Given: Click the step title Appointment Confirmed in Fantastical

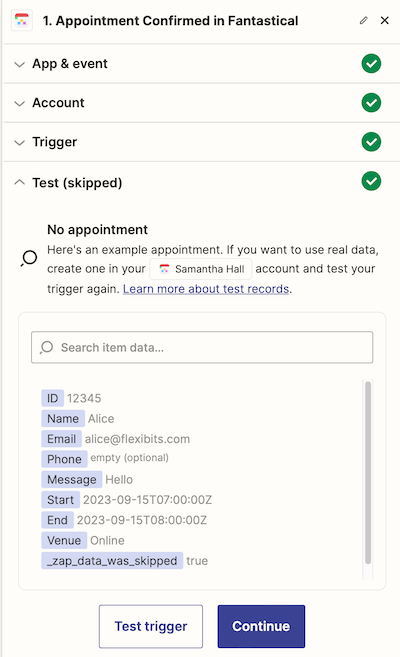Looking at the screenshot, I should [x=170, y=21].
